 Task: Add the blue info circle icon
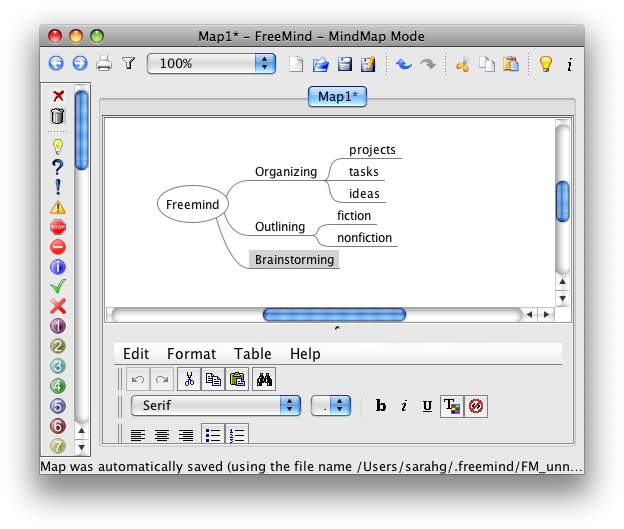pos(58,267)
